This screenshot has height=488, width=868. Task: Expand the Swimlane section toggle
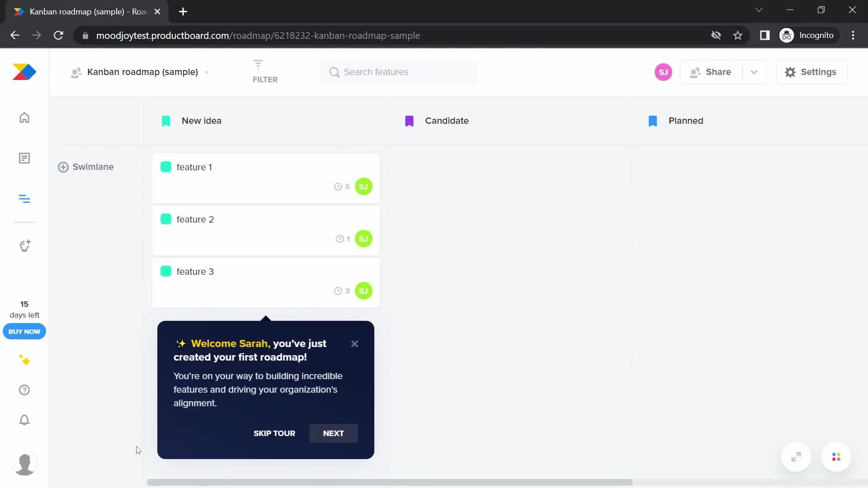(x=64, y=167)
